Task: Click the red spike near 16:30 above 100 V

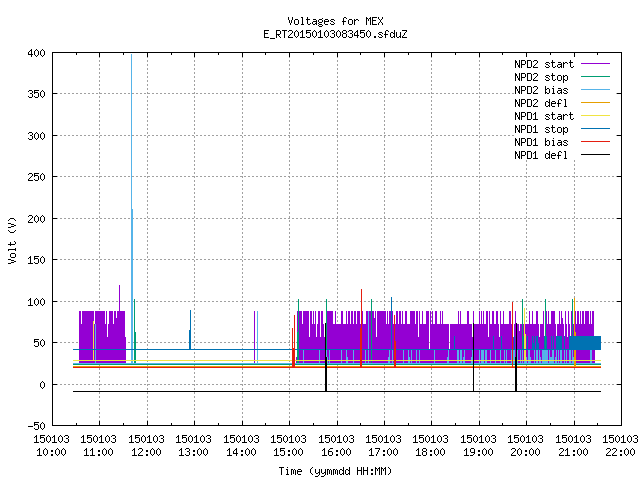Action: coord(361,328)
